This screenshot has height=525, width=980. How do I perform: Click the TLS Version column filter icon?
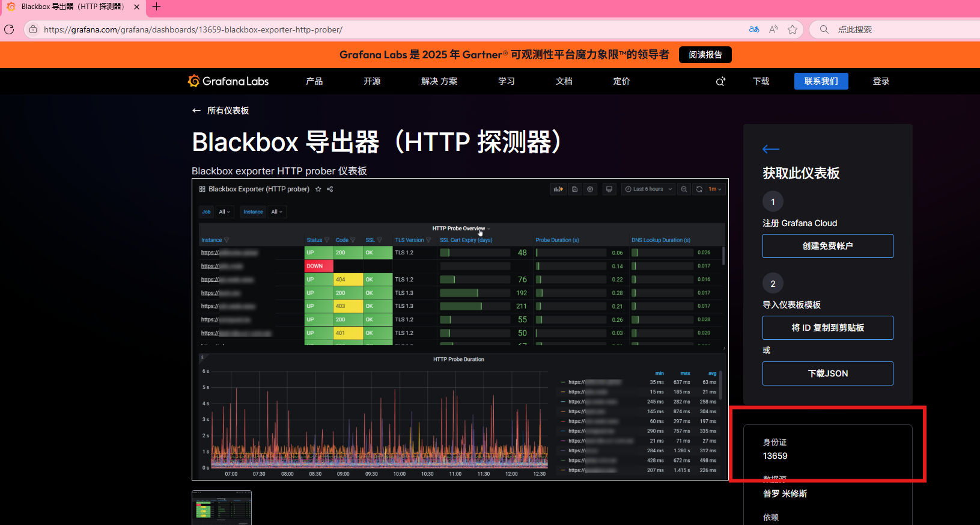click(x=428, y=240)
